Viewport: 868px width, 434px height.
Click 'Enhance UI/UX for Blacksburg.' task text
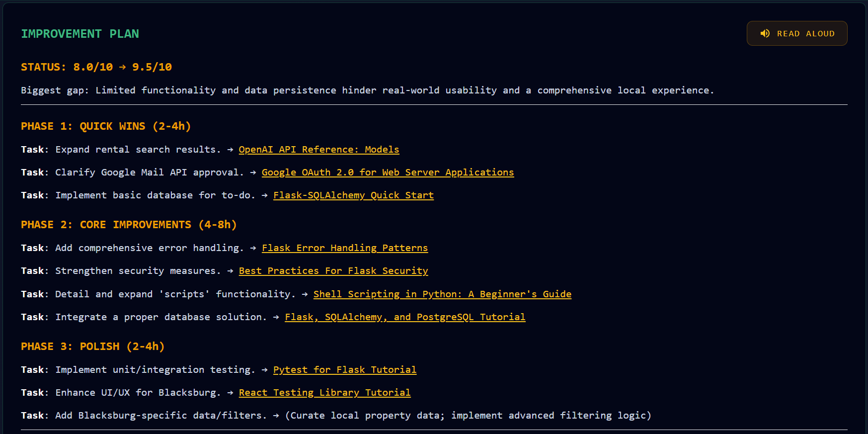click(138, 393)
